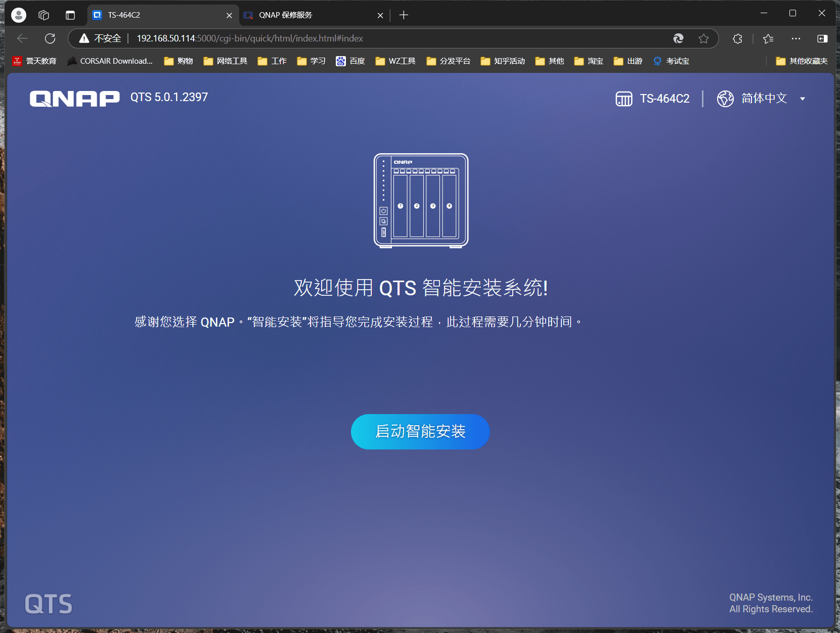Go back to the previous page
This screenshot has height=633, width=840.
[22, 38]
